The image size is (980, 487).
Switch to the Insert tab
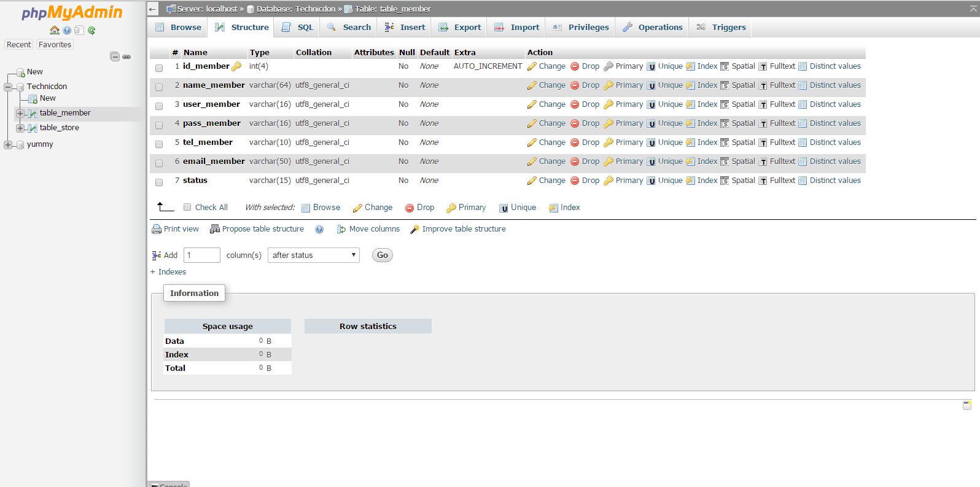405,27
